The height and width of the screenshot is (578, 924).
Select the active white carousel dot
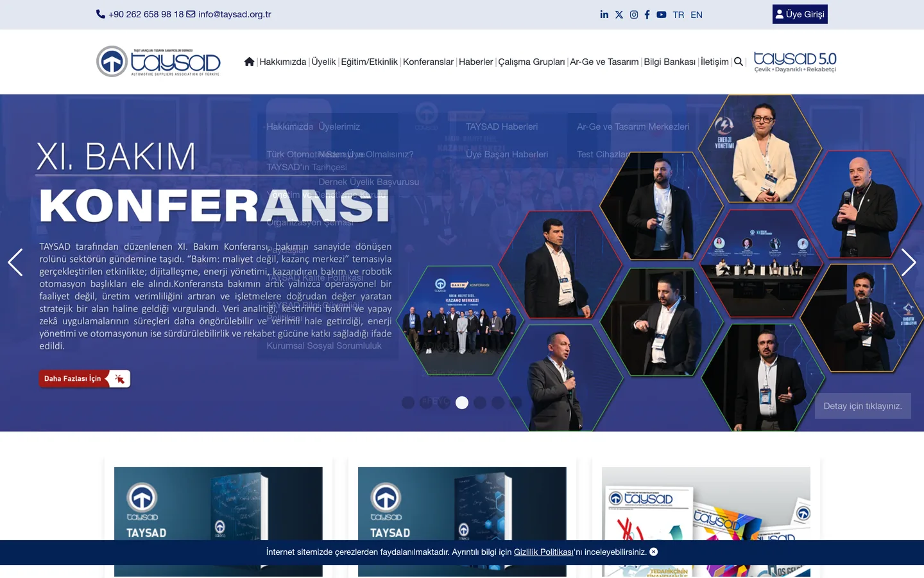point(462,403)
